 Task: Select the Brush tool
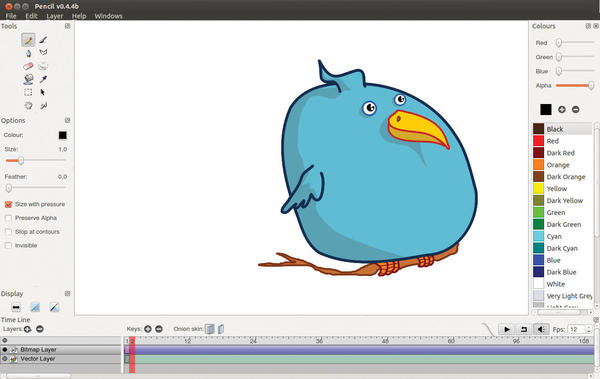click(x=43, y=39)
